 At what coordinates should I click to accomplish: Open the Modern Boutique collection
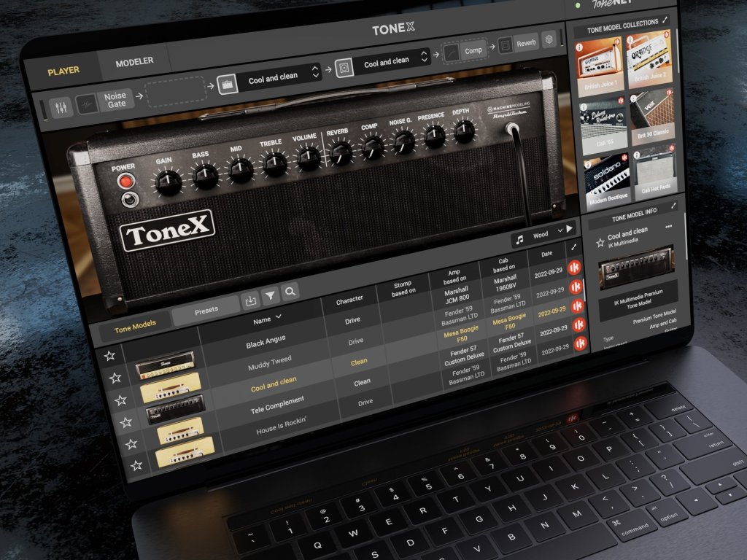click(608, 182)
